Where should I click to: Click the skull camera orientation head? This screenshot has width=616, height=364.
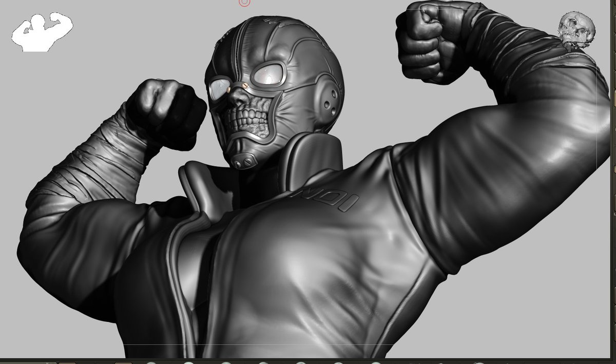(577, 31)
